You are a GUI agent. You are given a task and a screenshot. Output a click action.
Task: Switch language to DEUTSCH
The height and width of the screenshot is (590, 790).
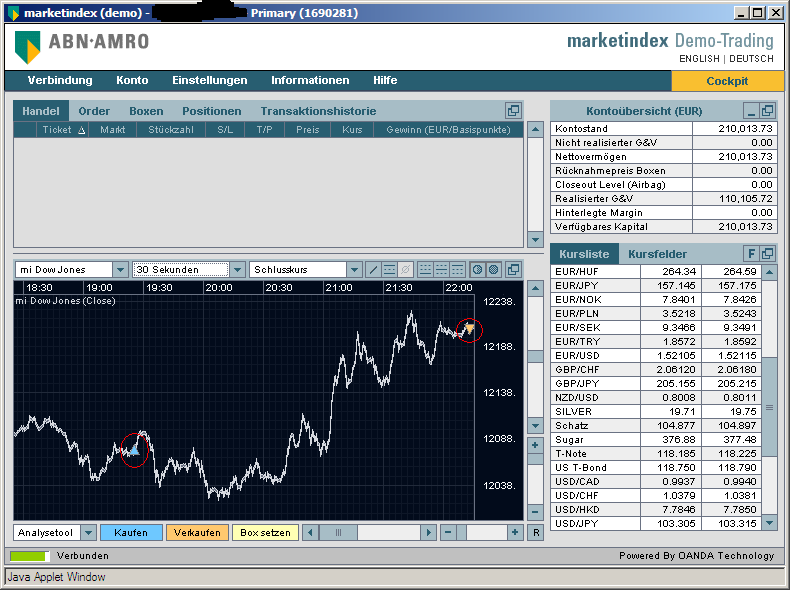[x=751, y=58]
